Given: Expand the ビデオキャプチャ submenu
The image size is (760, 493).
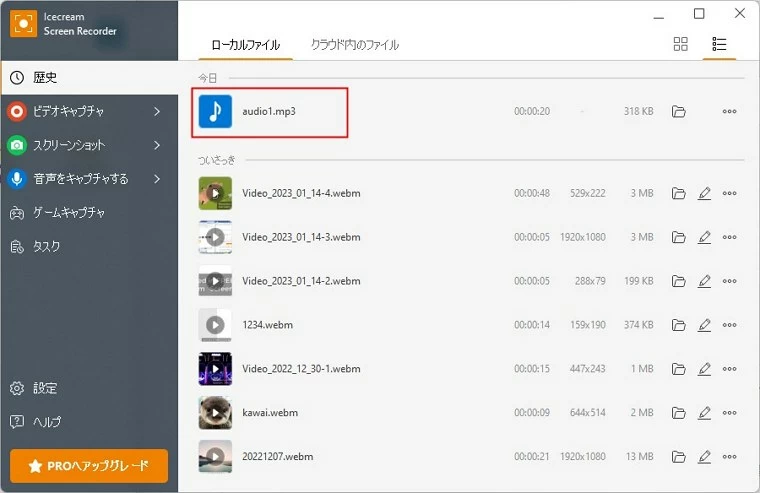Looking at the screenshot, I should tap(157, 111).
